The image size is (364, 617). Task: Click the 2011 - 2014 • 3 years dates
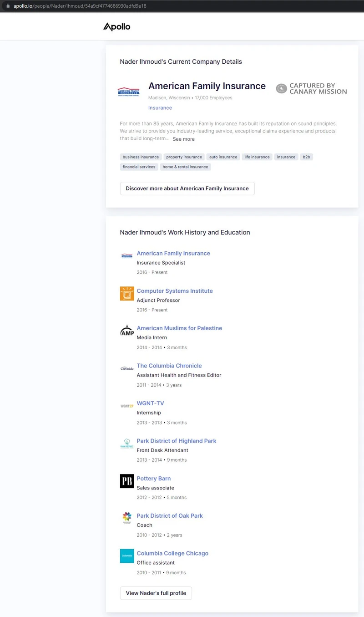[159, 385]
